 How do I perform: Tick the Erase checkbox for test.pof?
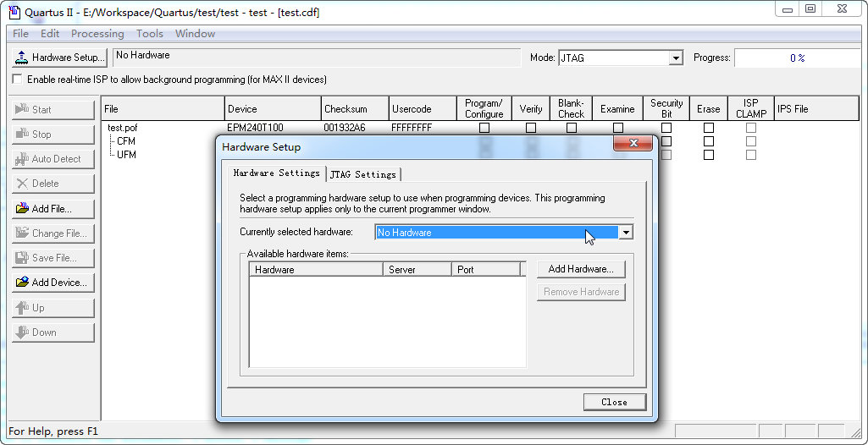click(709, 128)
